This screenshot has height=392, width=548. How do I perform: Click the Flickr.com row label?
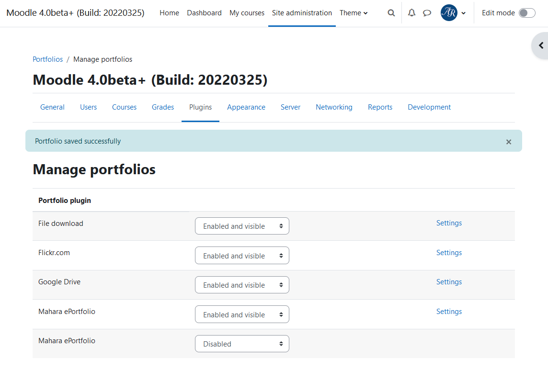pyautogui.click(x=54, y=253)
